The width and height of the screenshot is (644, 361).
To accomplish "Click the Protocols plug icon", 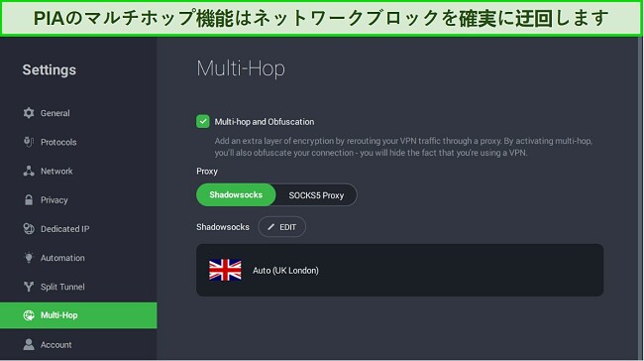I will [29, 142].
